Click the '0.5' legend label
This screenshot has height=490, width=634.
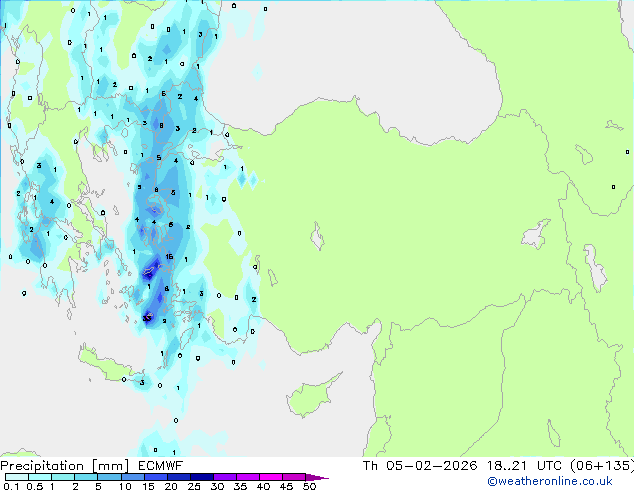35,486
